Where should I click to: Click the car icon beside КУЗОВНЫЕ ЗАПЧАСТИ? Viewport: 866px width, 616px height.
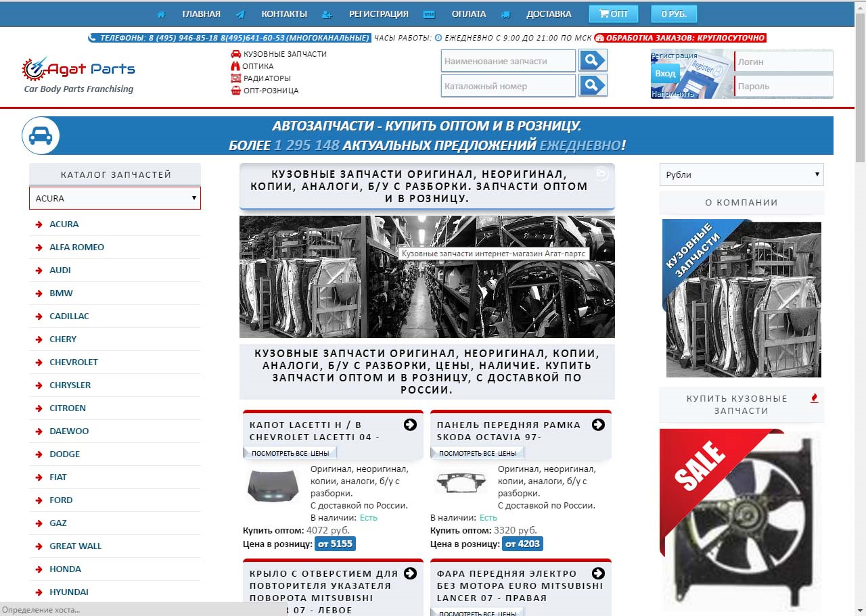click(x=235, y=53)
